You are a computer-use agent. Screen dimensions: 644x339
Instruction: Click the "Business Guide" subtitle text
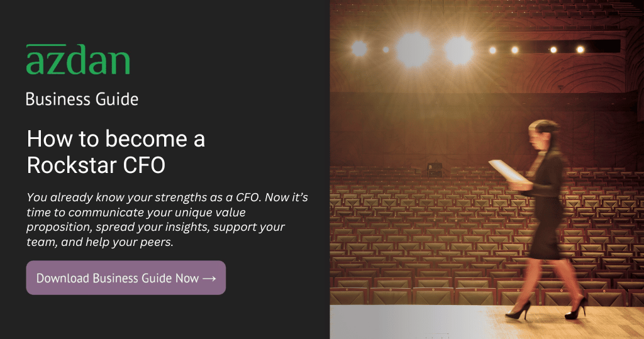pyautogui.click(x=82, y=99)
